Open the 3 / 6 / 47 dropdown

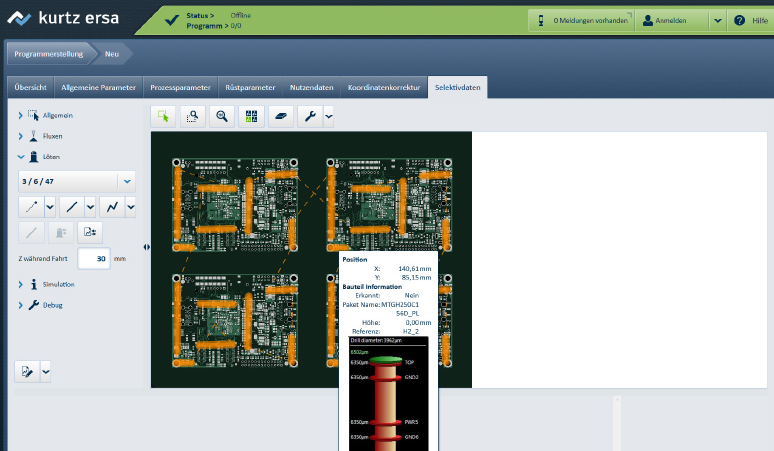point(126,181)
